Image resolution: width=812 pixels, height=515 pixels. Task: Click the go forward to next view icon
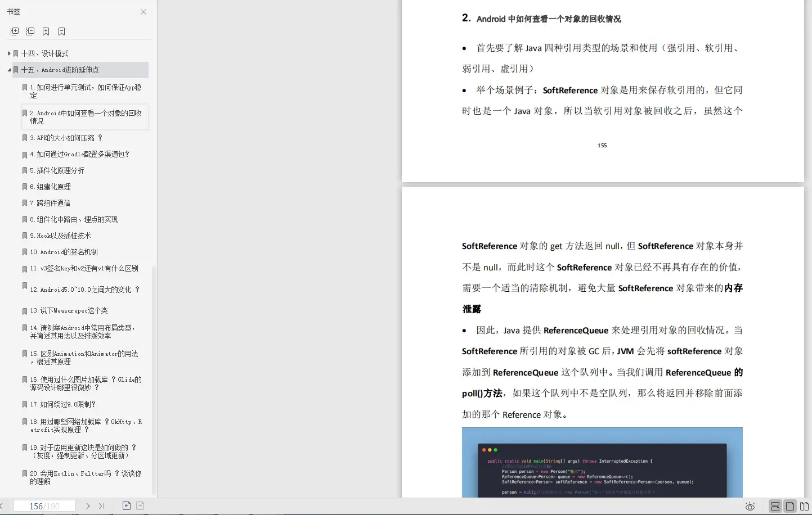[x=140, y=506]
